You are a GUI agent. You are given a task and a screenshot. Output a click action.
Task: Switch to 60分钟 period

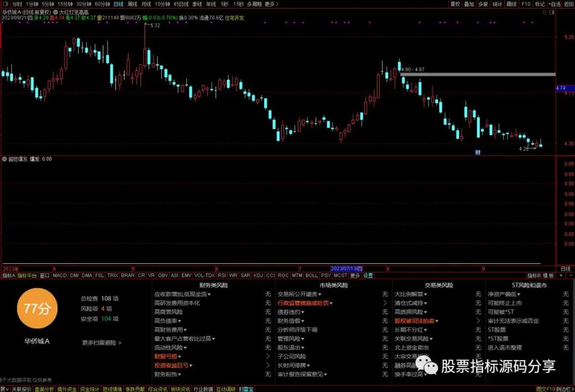102,4
